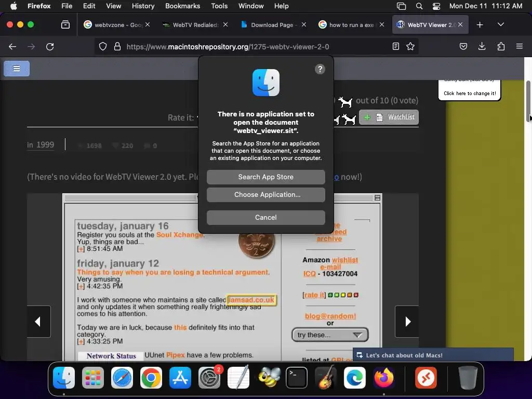
Task: Click Search App Store button
Action: 265,177
